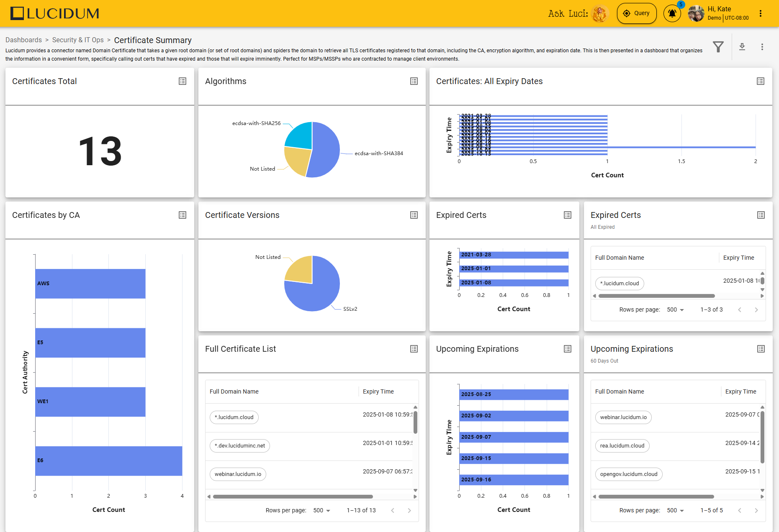The width and height of the screenshot is (779, 532).
Task: Go to next page in Full Certificate List
Action: pyautogui.click(x=409, y=511)
